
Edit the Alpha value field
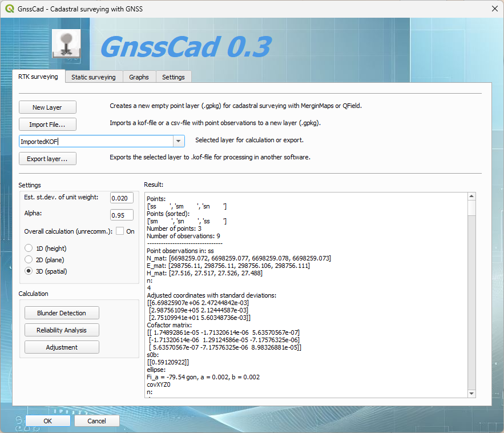122,215
